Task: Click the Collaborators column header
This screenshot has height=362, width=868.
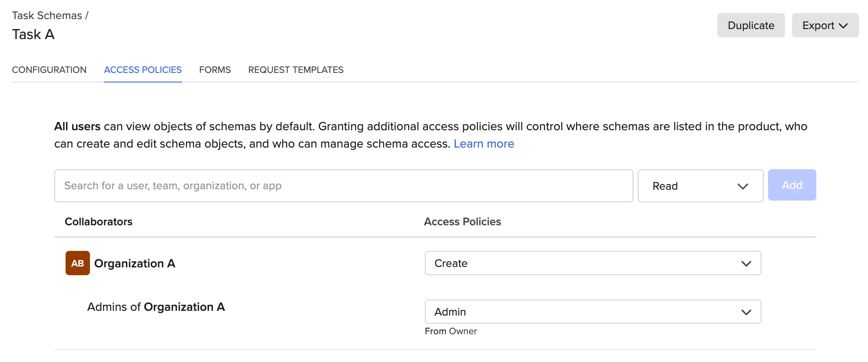Action: tap(99, 222)
